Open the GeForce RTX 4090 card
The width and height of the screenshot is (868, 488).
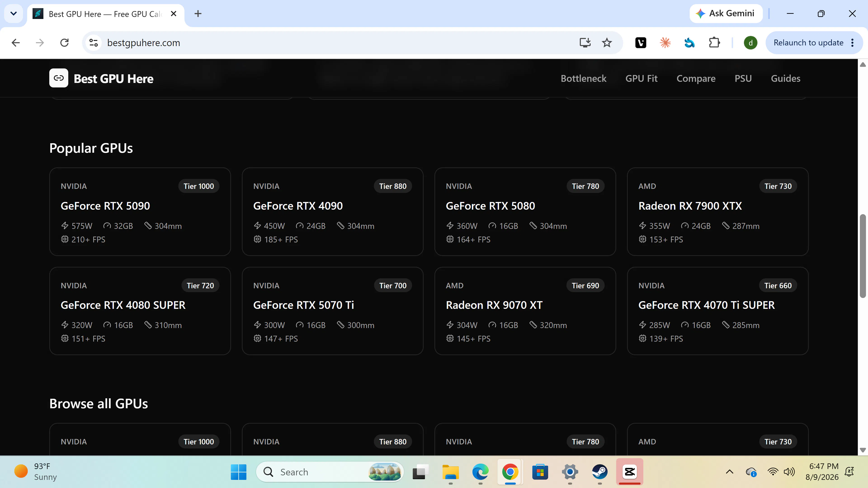(333, 211)
